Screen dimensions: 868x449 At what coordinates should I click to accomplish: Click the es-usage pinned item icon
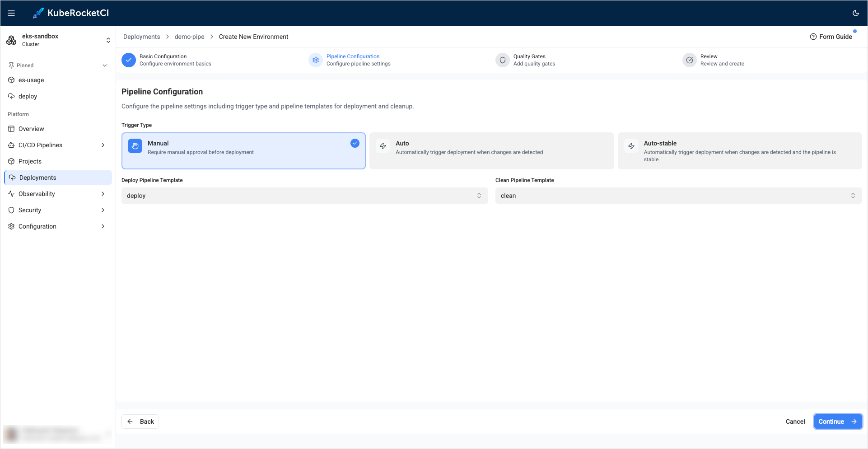pos(11,80)
